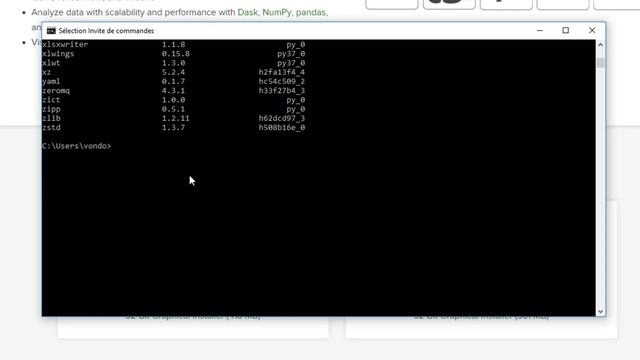Click the zstd package name
The width and height of the screenshot is (640, 360).
tap(51, 127)
